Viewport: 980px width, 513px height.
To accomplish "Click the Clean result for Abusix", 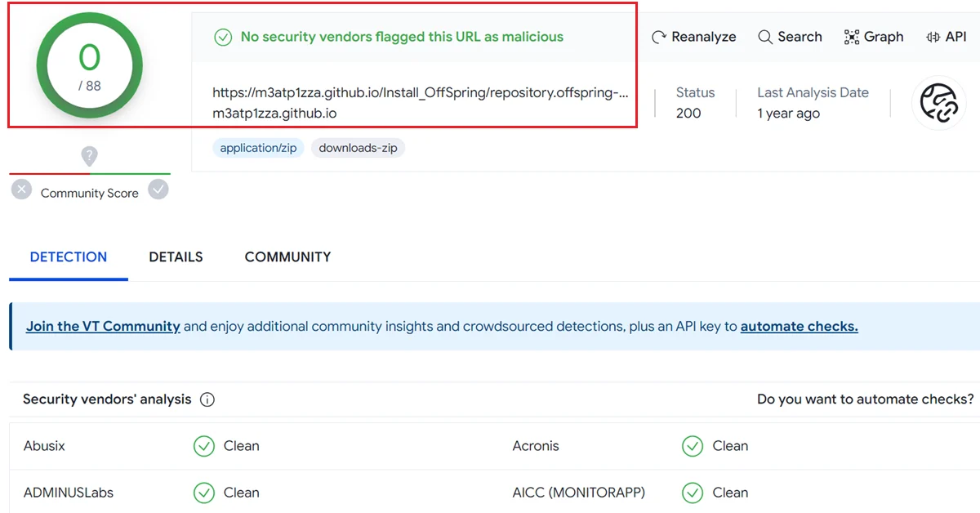I will coord(242,446).
